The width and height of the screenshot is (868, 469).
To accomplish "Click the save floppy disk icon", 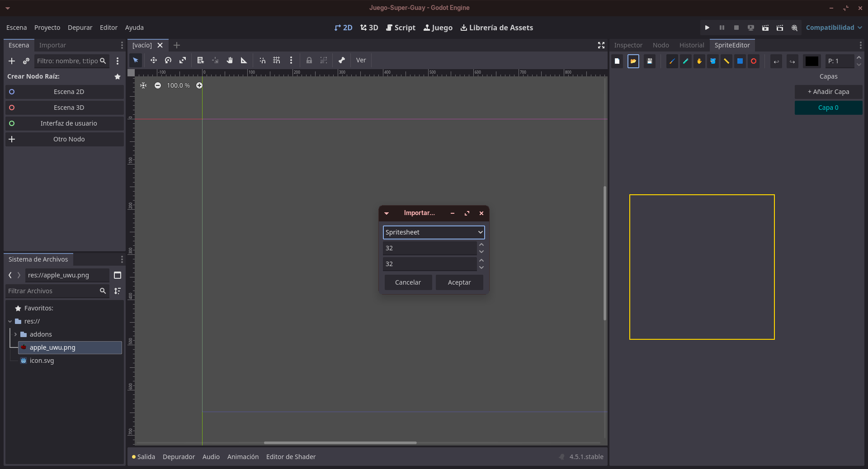I will point(650,61).
